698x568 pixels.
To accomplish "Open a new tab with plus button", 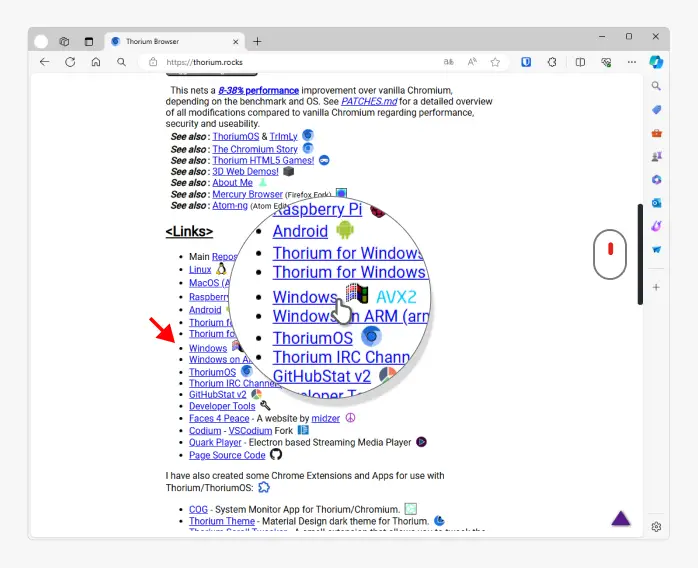I will 257,41.
